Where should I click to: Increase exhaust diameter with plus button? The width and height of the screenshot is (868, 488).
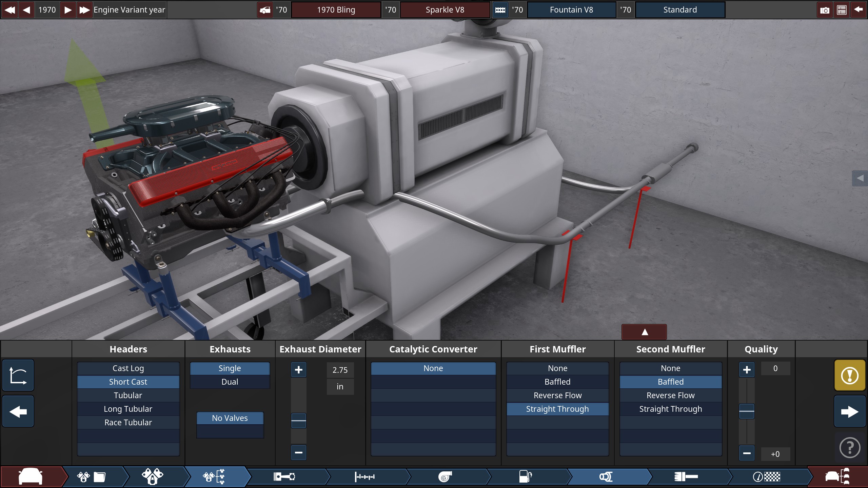click(x=298, y=370)
